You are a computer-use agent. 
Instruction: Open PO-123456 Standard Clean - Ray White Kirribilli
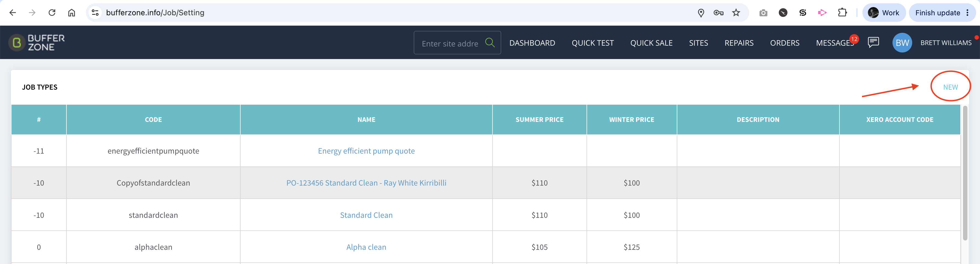click(x=366, y=183)
